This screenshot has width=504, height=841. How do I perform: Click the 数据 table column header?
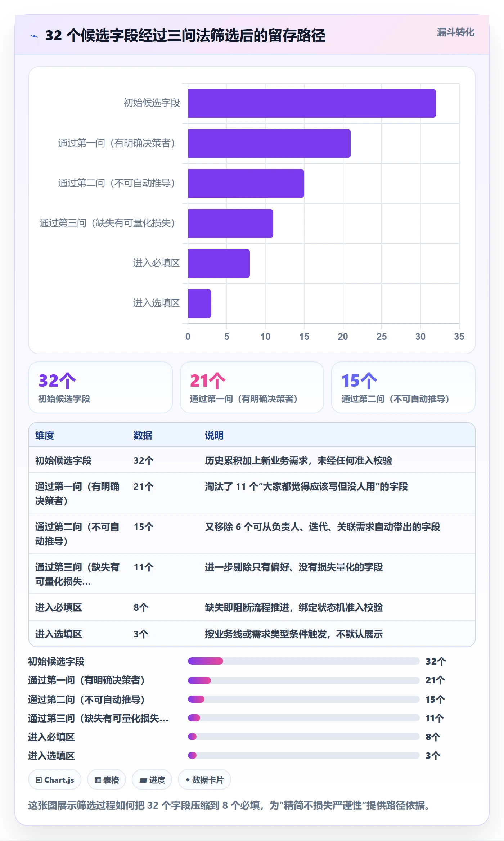tap(143, 435)
